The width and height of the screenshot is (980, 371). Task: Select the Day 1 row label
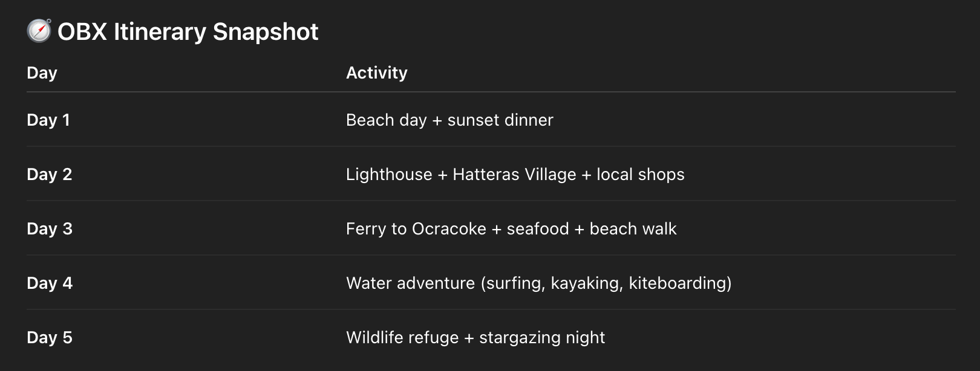click(48, 120)
